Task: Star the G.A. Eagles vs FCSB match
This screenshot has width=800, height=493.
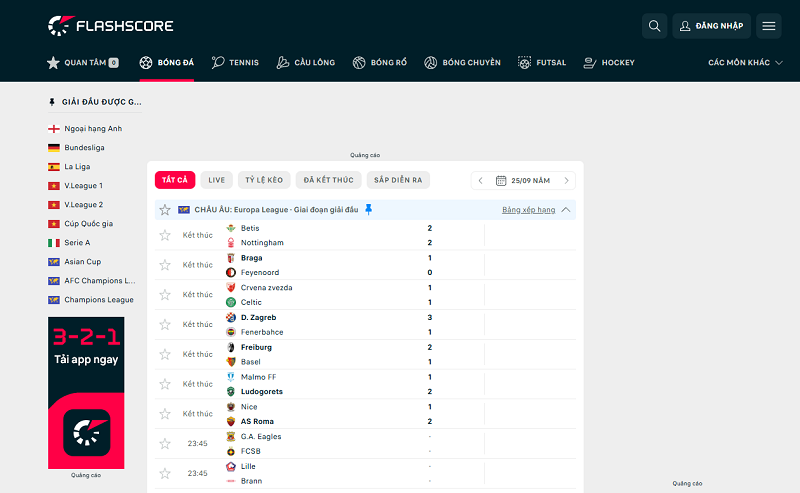Action: click(165, 443)
